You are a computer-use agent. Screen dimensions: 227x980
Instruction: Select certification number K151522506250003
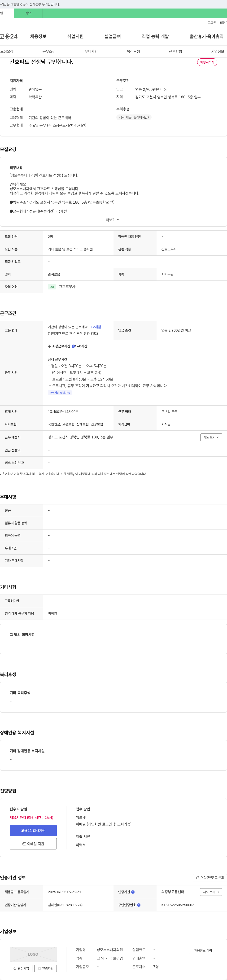(x=178, y=905)
